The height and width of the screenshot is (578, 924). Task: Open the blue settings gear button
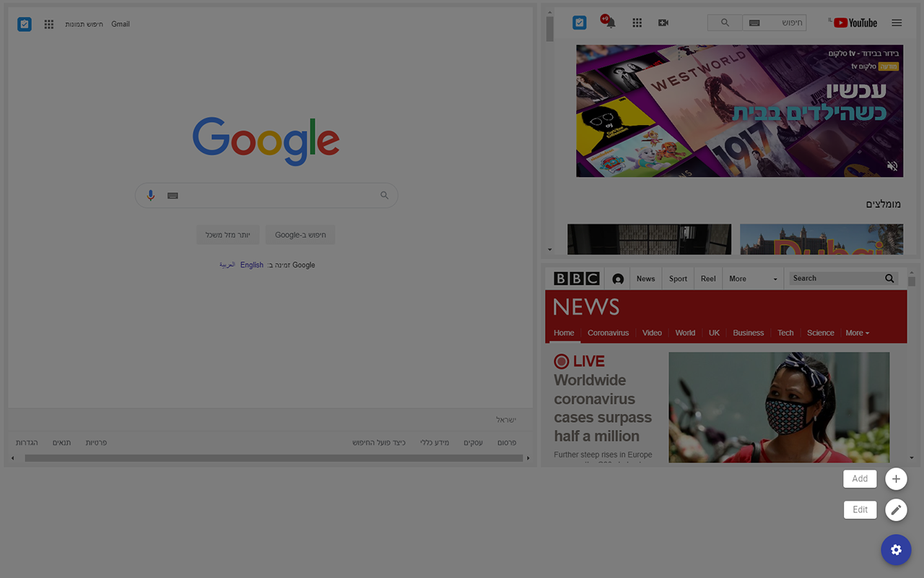(896, 550)
